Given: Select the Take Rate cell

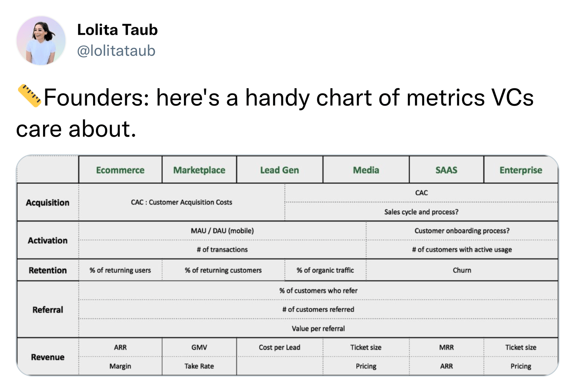Looking at the screenshot, I should (x=199, y=366).
